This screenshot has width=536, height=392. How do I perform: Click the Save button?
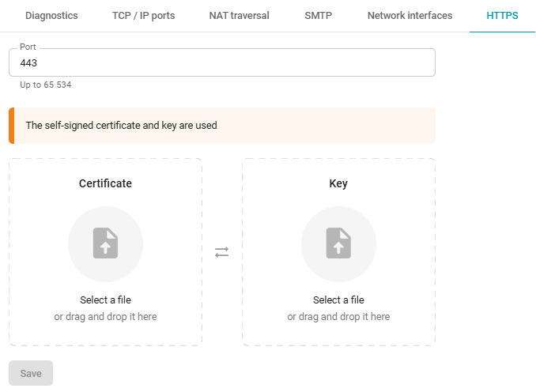coord(31,373)
